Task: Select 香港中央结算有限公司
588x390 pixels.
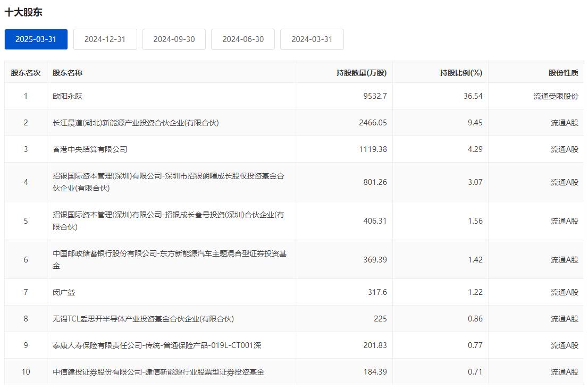Action: [90, 149]
